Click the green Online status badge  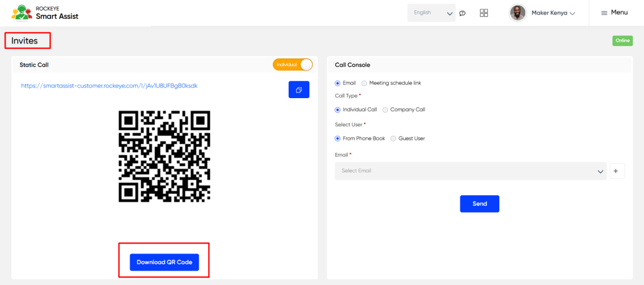click(622, 41)
